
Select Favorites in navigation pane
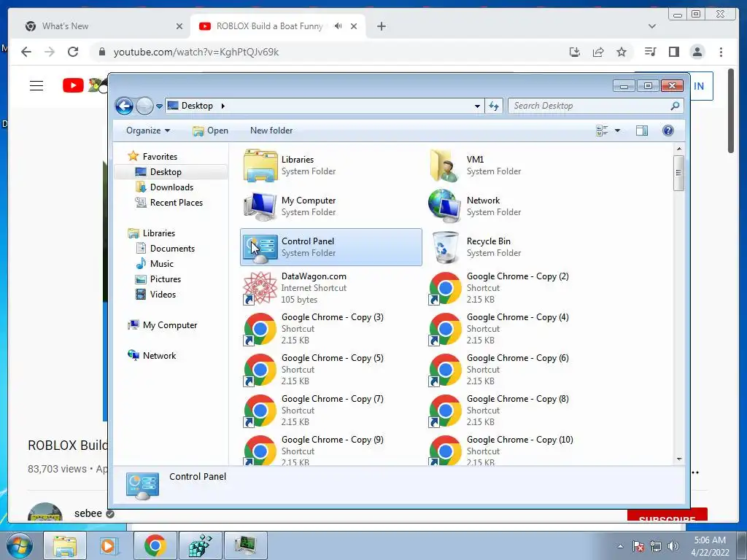tap(152, 156)
